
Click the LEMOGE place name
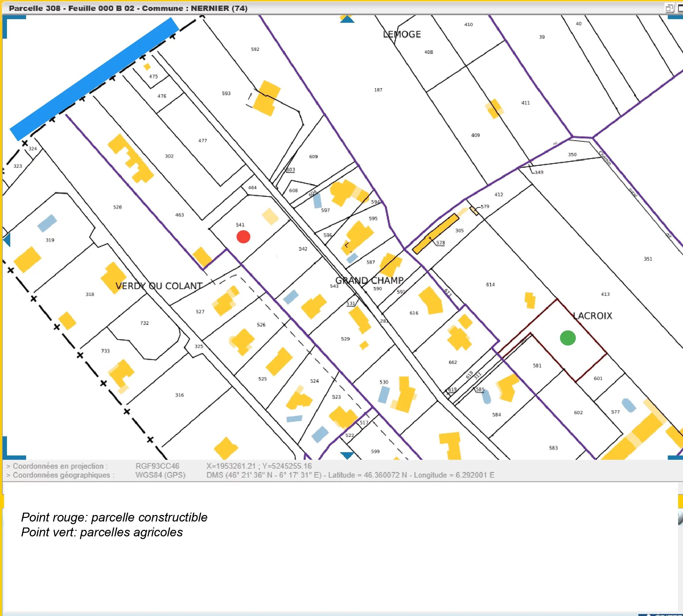coord(401,34)
